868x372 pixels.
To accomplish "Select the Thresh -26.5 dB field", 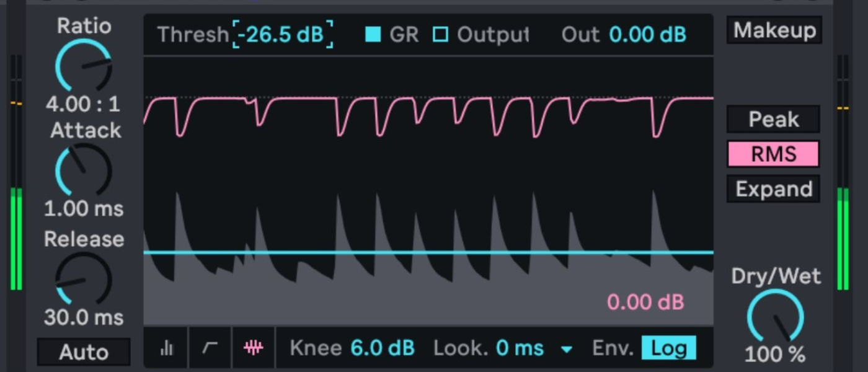I will 283,35.
